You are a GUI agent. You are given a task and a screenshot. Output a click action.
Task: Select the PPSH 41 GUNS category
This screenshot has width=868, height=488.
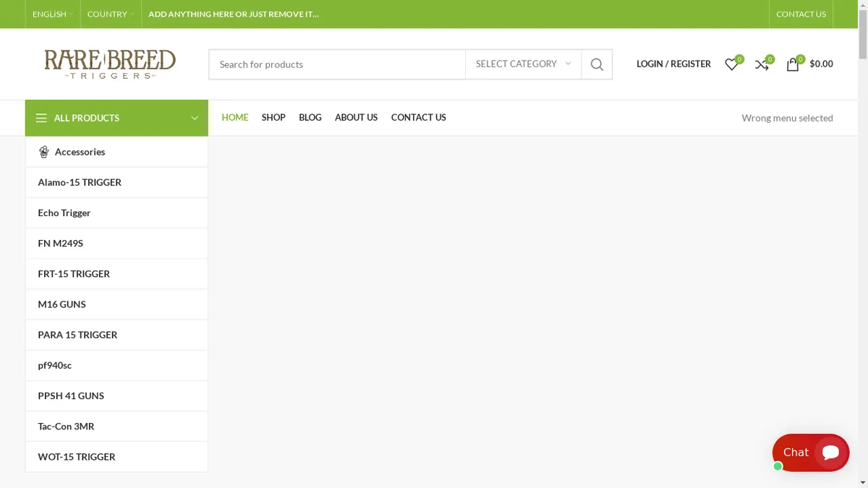tap(116, 395)
